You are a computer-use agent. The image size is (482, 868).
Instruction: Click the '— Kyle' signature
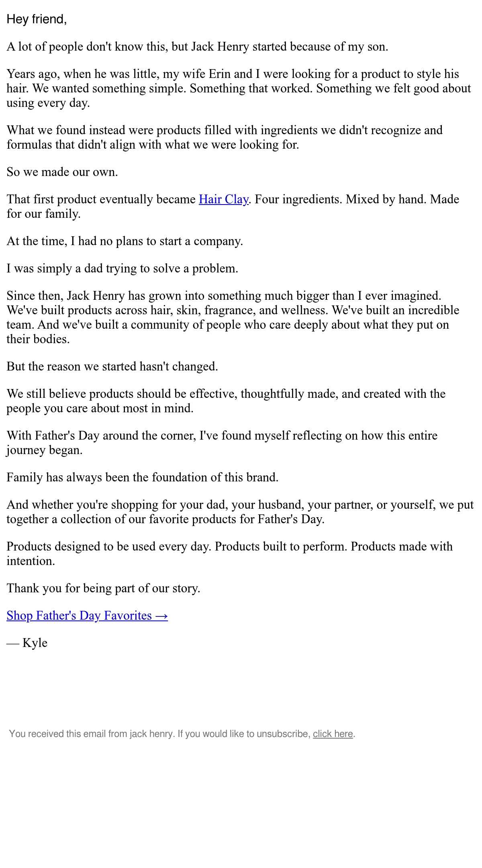[x=27, y=643]
